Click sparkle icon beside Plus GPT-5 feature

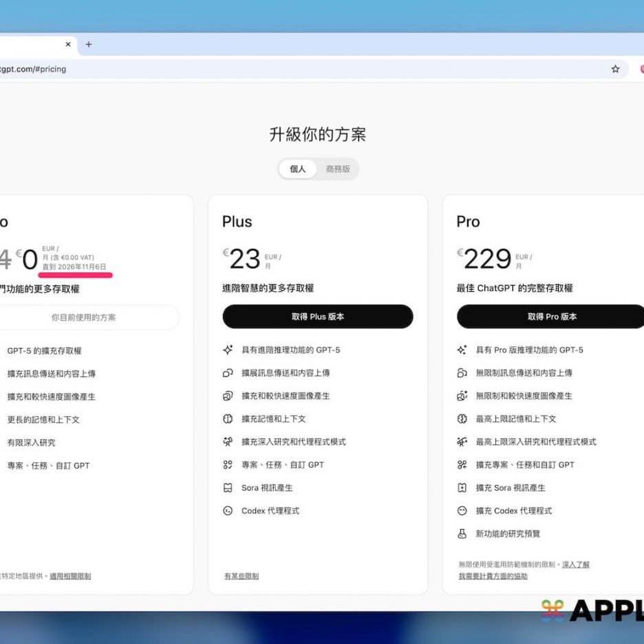[x=228, y=350]
